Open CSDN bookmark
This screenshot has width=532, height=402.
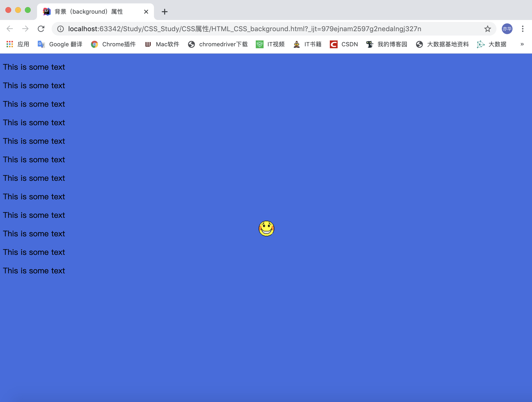pyautogui.click(x=344, y=44)
